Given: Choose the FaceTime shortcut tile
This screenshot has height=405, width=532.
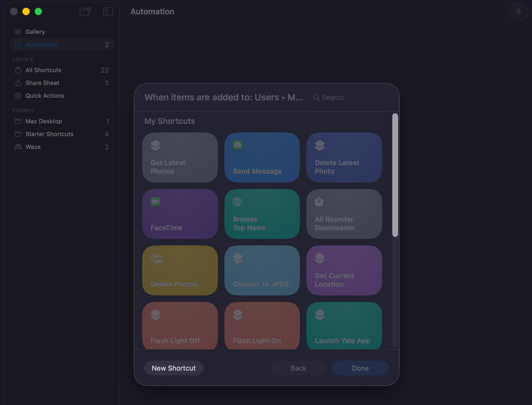Looking at the screenshot, I should [180, 214].
